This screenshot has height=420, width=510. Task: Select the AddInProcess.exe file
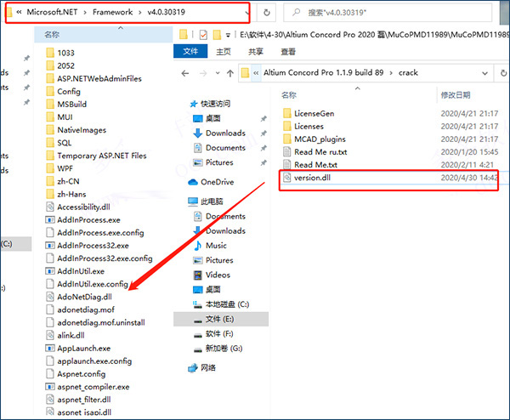tap(83, 220)
